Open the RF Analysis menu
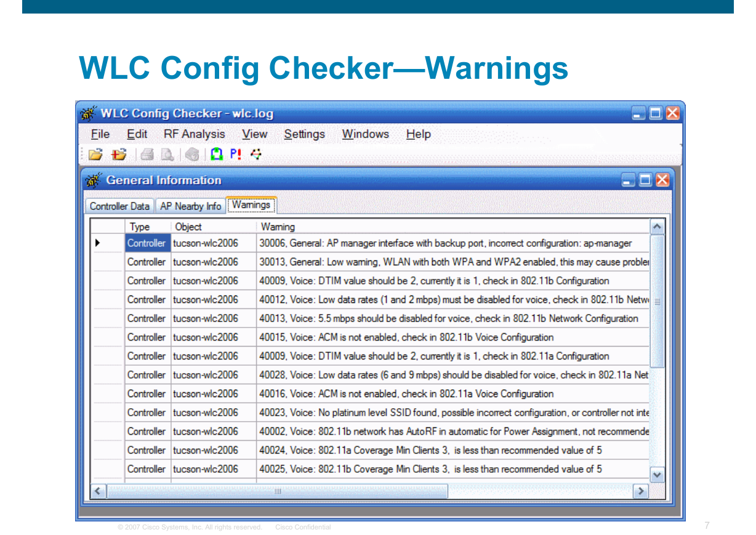This screenshot has height=535, width=756. (x=195, y=134)
